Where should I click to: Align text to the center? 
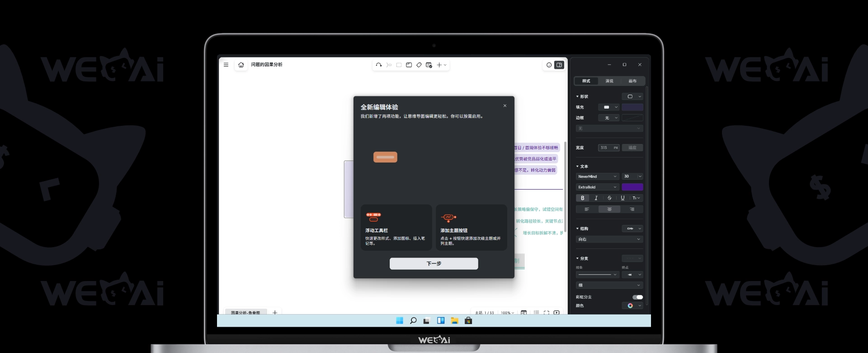pos(609,209)
